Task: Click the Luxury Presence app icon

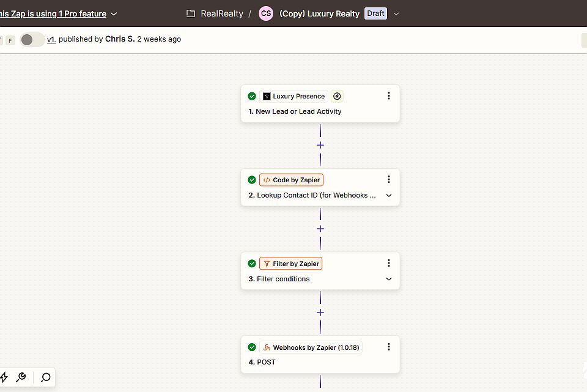Action: pos(267,96)
